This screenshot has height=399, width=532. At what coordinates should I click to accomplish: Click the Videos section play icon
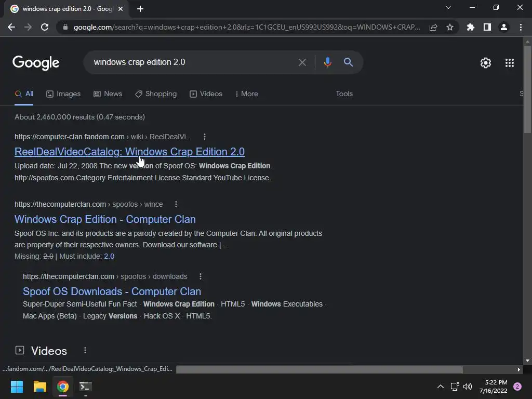20,350
